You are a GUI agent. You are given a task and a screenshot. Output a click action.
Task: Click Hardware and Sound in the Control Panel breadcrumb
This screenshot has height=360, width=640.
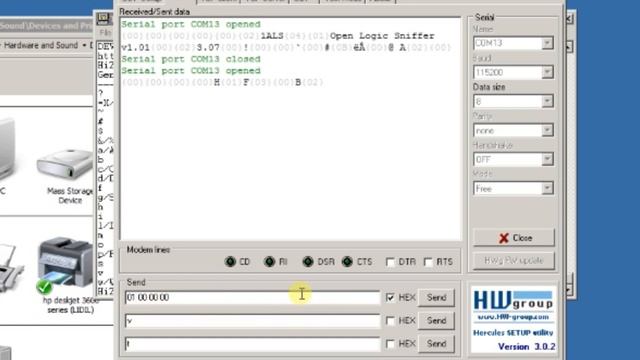tap(41, 45)
